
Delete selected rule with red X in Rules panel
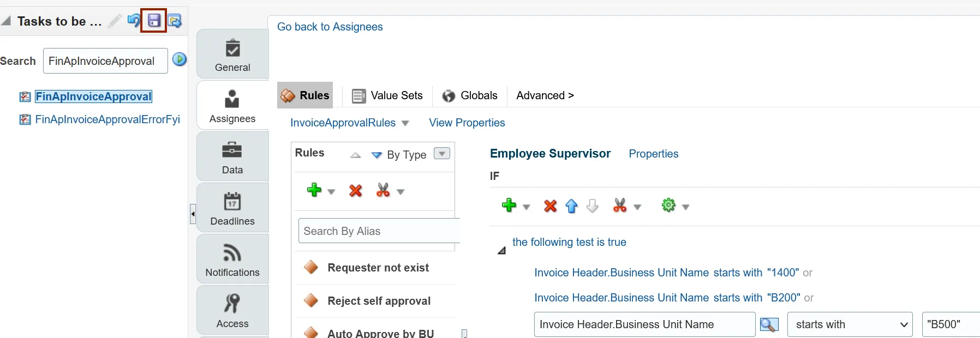[x=356, y=191]
